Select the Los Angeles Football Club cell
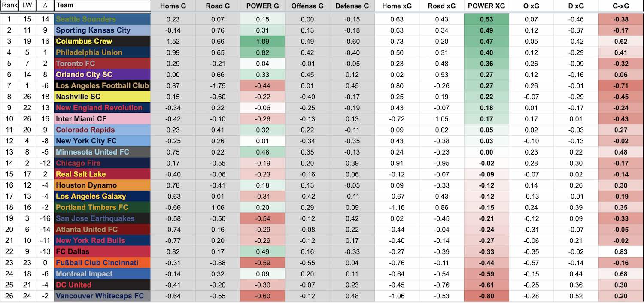Viewport: 644px width, 303px height. click(103, 86)
